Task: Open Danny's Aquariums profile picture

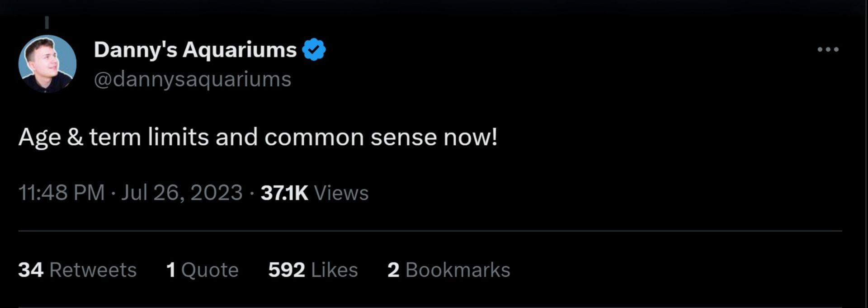Action: pyautogui.click(x=47, y=64)
